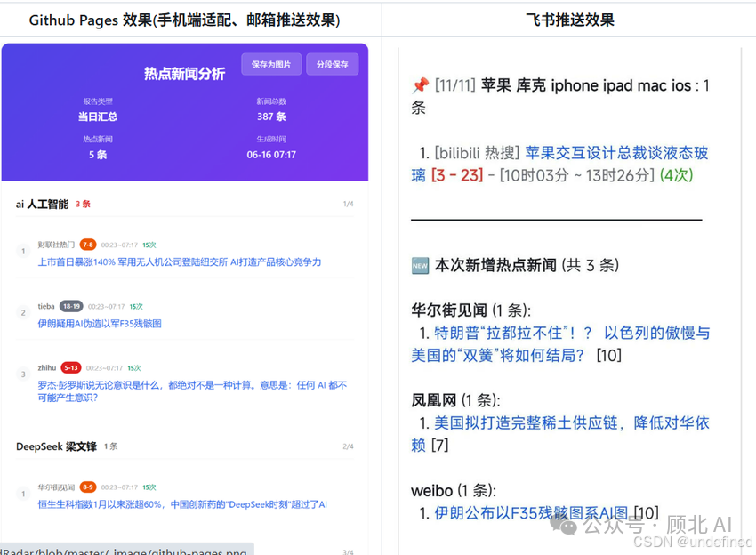Click the 1/4 page indicator
The image size is (756, 555).
tap(348, 204)
